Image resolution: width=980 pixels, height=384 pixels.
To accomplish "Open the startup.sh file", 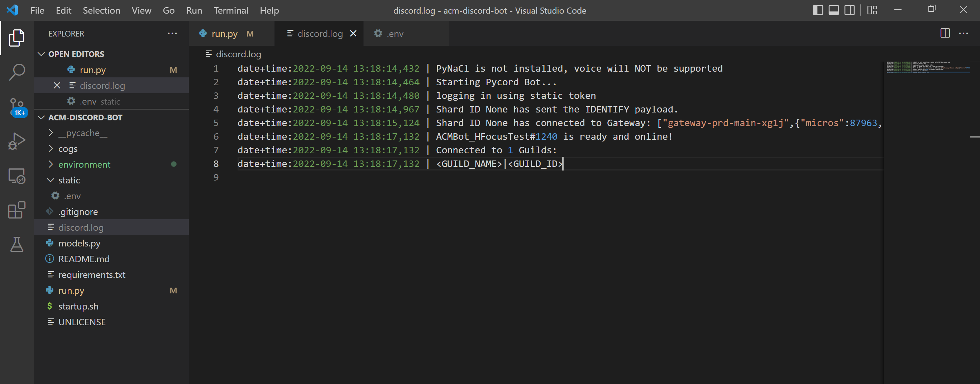I will (111, 306).
